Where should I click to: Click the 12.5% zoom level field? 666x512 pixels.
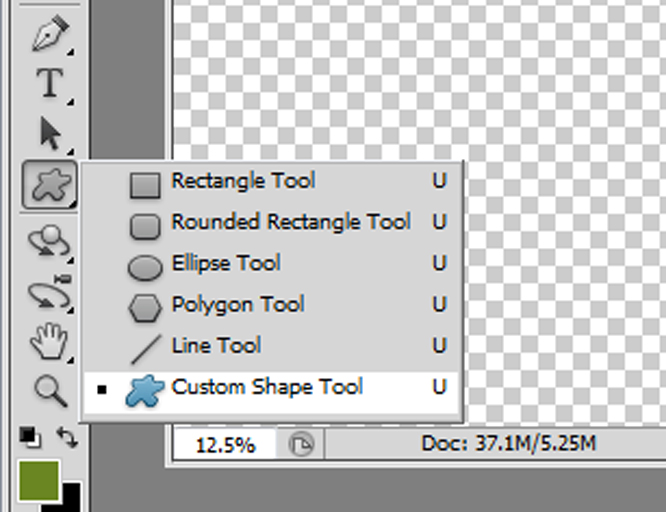(225, 444)
